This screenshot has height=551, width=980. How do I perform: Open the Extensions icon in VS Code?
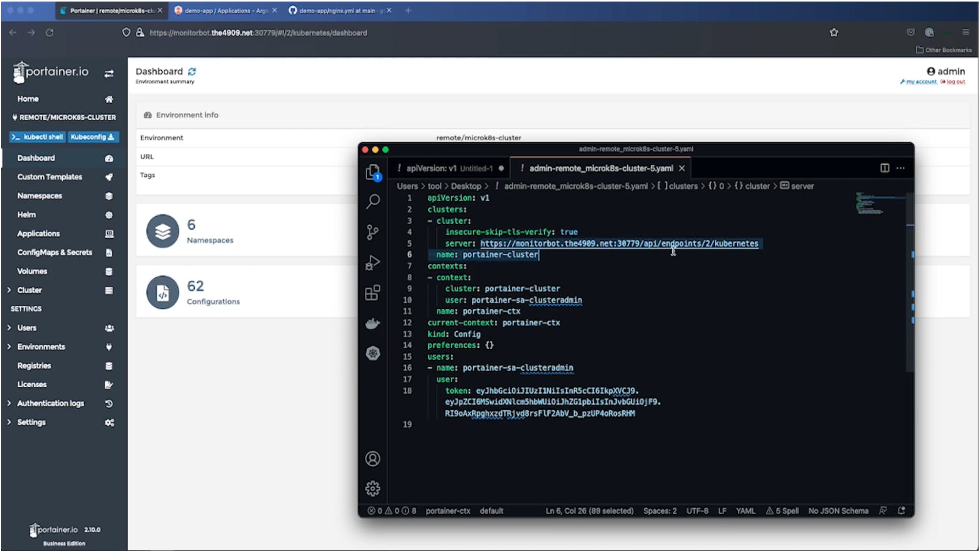click(x=373, y=293)
